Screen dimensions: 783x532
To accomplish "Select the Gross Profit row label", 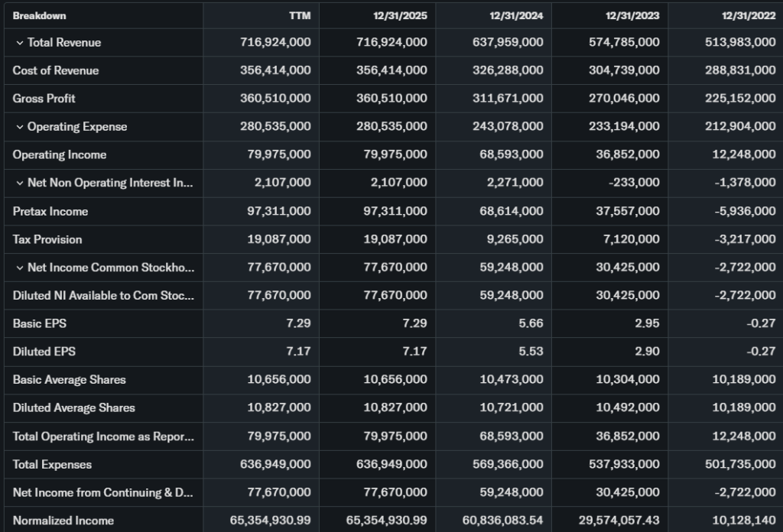I will [44, 99].
